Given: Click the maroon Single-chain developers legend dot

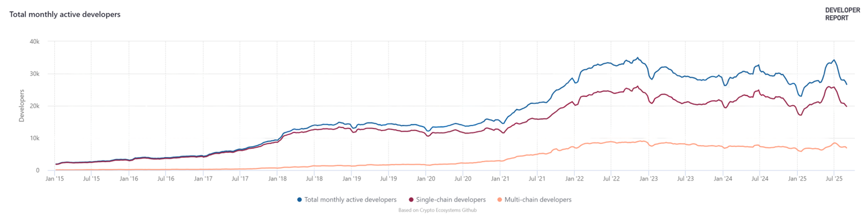Looking at the screenshot, I should click(x=411, y=200).
